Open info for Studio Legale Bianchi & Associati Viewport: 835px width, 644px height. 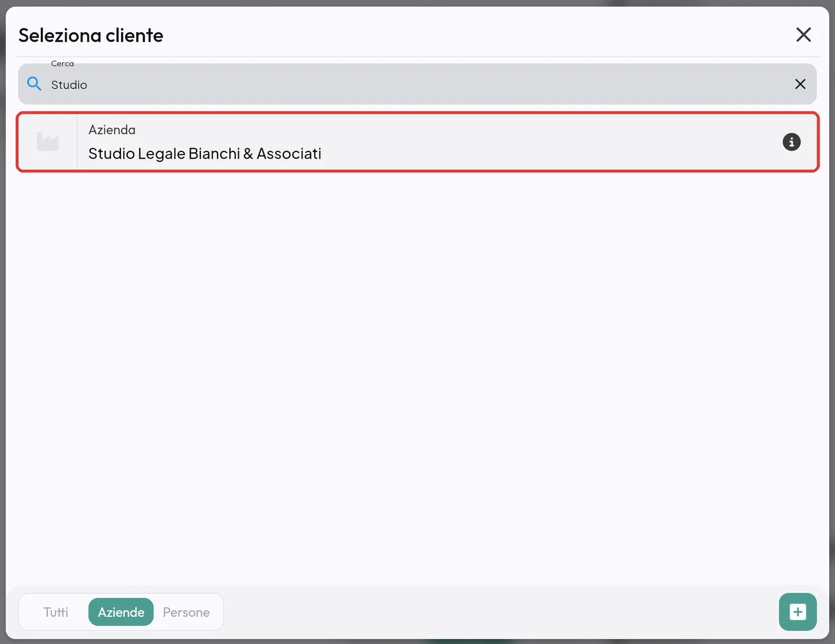coord(791,142)
